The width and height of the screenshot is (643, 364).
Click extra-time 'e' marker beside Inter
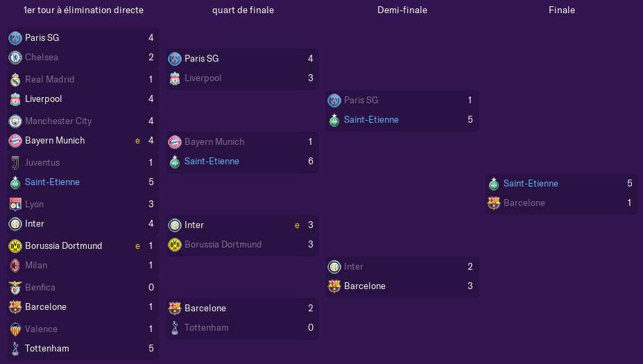297,225
